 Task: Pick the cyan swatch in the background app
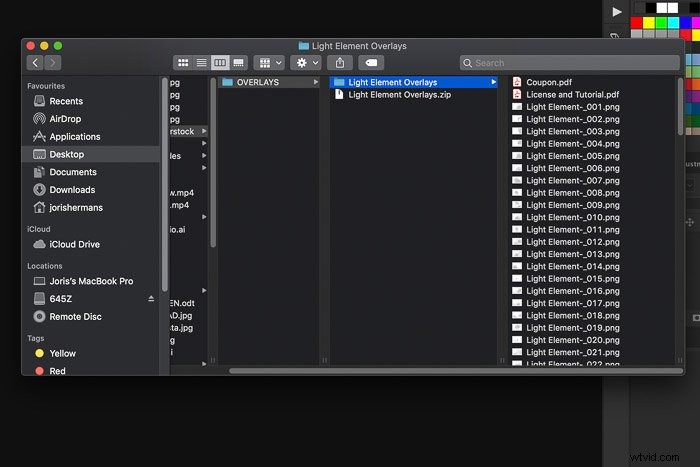(673, 23)
